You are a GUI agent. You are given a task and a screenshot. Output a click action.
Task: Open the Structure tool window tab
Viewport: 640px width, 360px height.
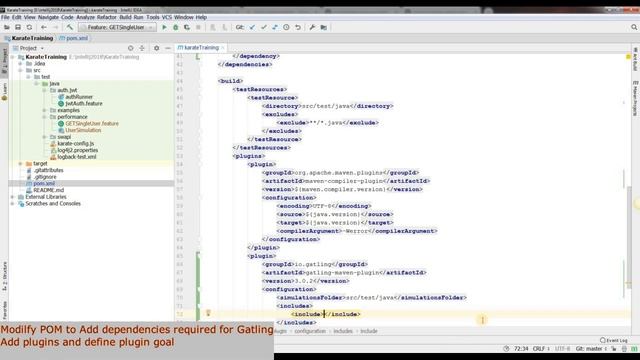pyautogui.click(x=4, y=276)
